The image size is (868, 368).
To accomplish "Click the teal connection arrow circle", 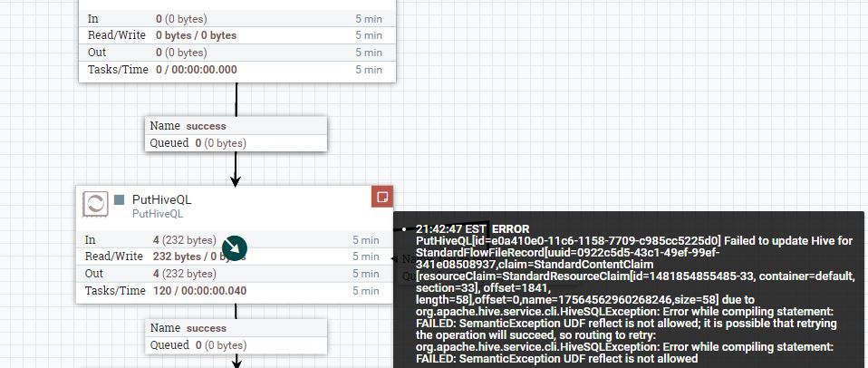I will (234, 248).
